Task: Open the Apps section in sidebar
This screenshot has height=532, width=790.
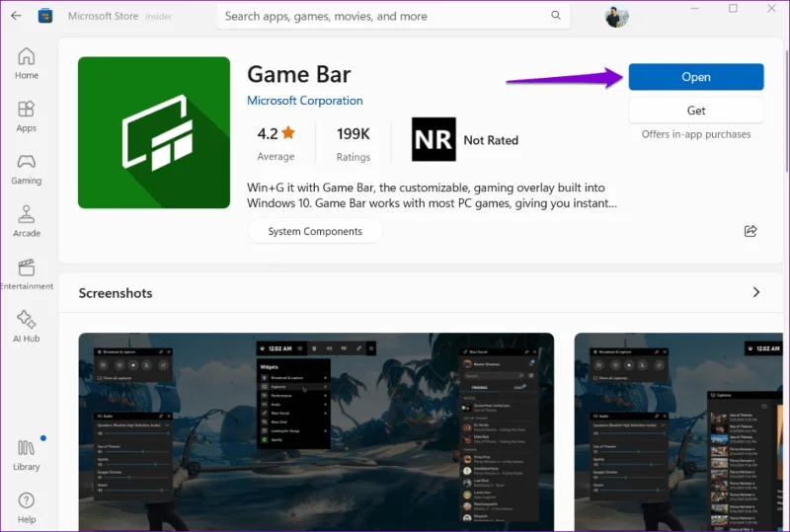Action: (27, 116)
